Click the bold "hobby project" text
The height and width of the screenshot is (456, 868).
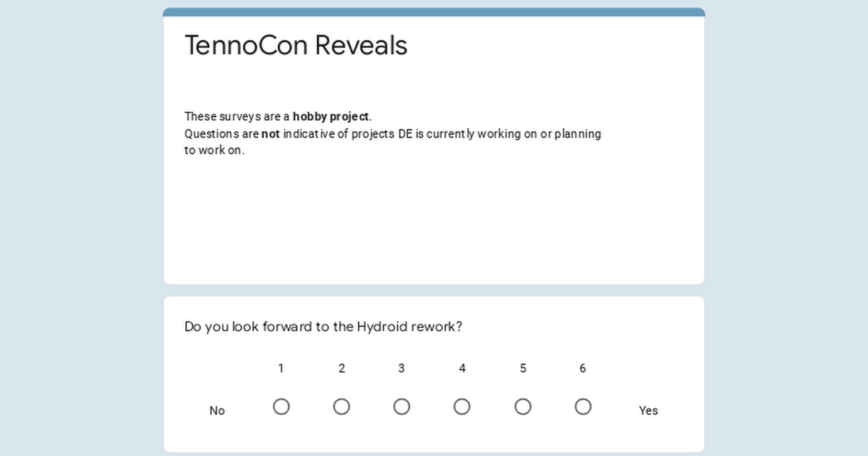coord(331,117)
